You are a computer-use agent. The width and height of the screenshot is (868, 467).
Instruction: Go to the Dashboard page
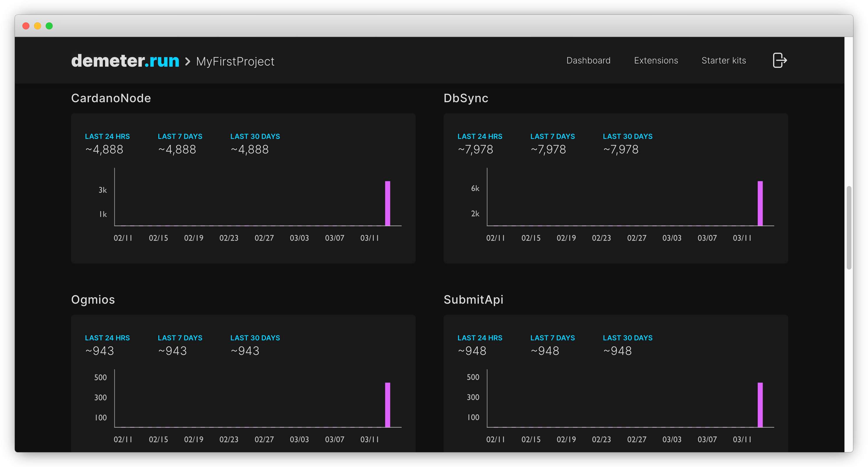(588, 61)
